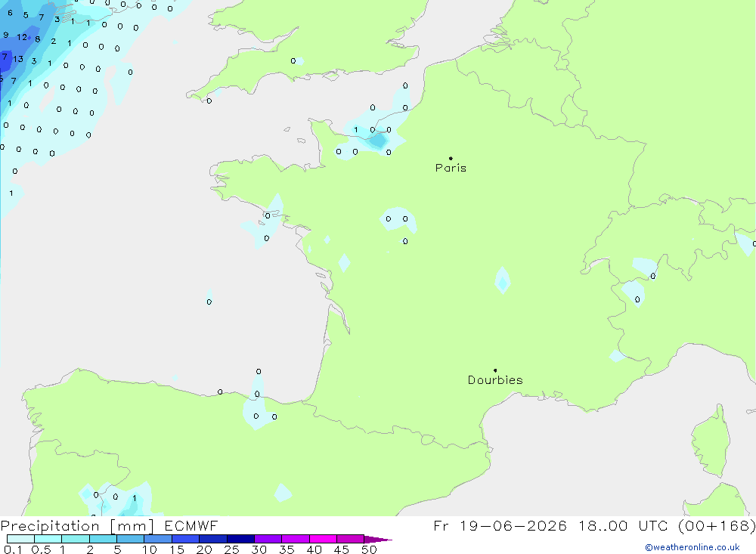The width and height of the screenshot is (756, 554).
Task: Click the forecast step '(00+168)'
Action: click(x=717, y=525)
